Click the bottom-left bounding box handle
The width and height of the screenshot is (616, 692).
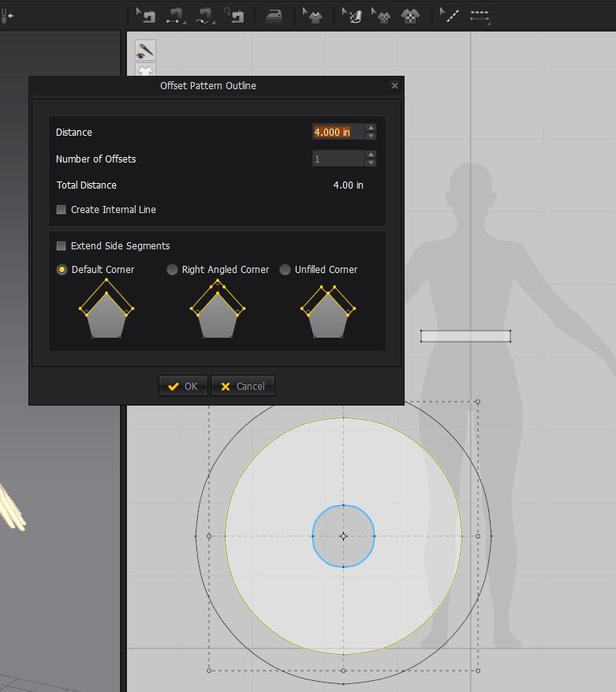coord(209,671)
